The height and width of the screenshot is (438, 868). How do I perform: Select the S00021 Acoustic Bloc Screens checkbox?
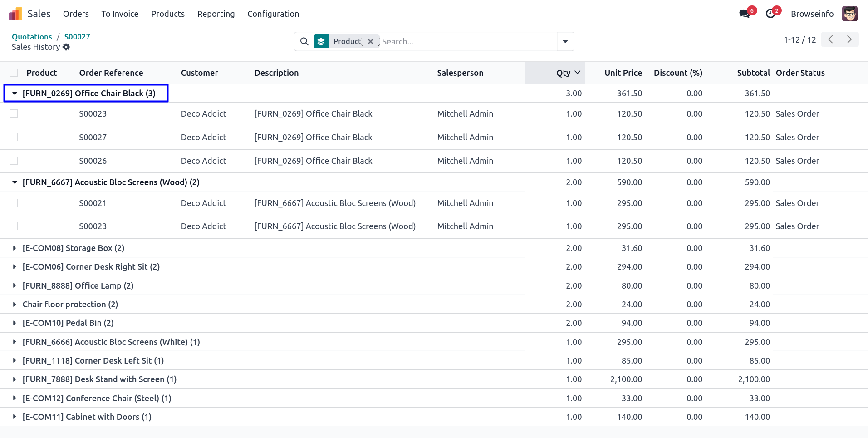click(14, 203)
